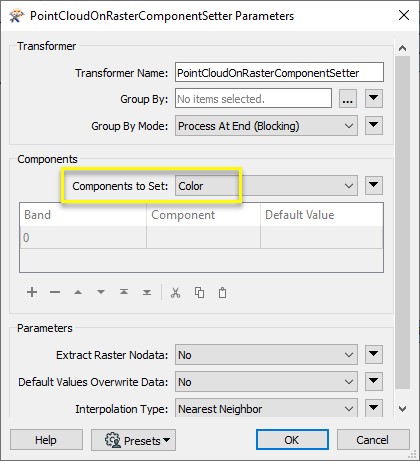This screenshot has height=461, width=420.
Task: Click the Help button
Action: tap(46, 440)
